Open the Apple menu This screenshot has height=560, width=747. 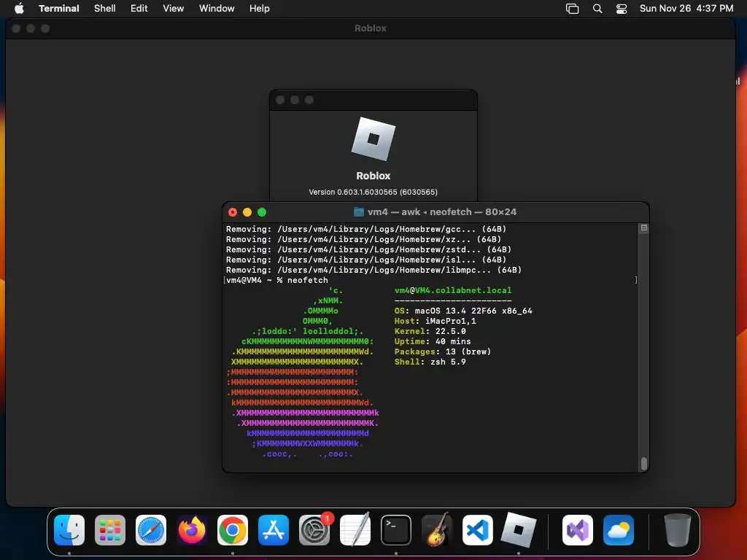point(19,8)
